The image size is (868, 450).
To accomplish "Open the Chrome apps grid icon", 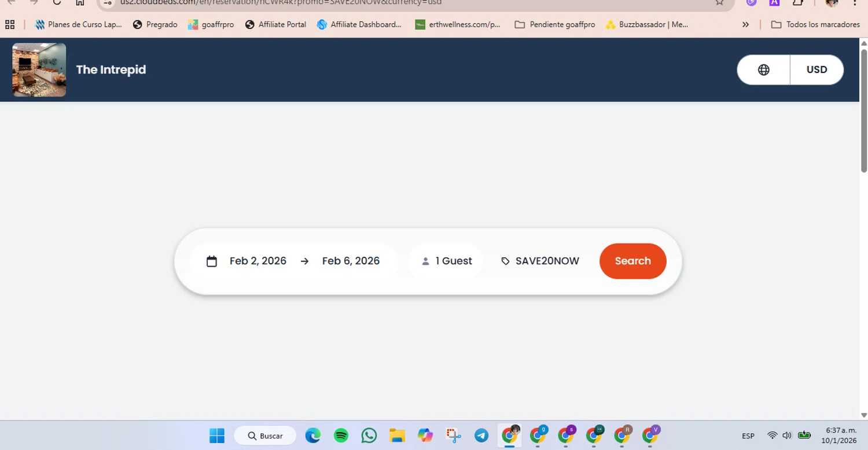I will click(x=9, y=24).
